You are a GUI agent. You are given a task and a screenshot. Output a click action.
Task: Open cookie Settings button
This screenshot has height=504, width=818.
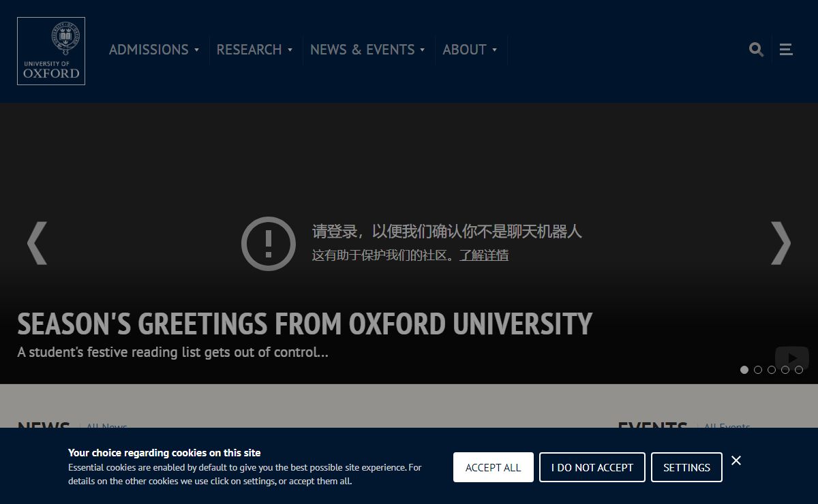686,467
